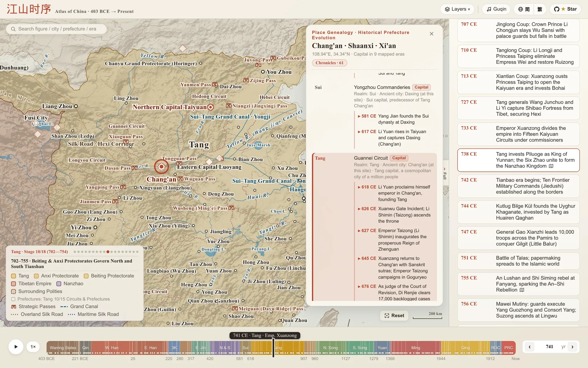Click the Northern Capital Taiyuan marker
The width and height of the screenshot is (588, 368).
click(210, 107)
